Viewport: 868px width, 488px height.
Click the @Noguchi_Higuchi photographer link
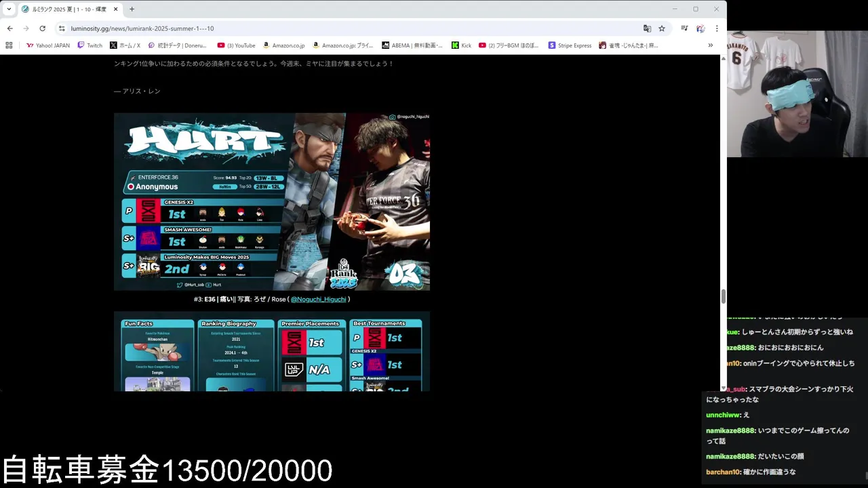[318, 299]
